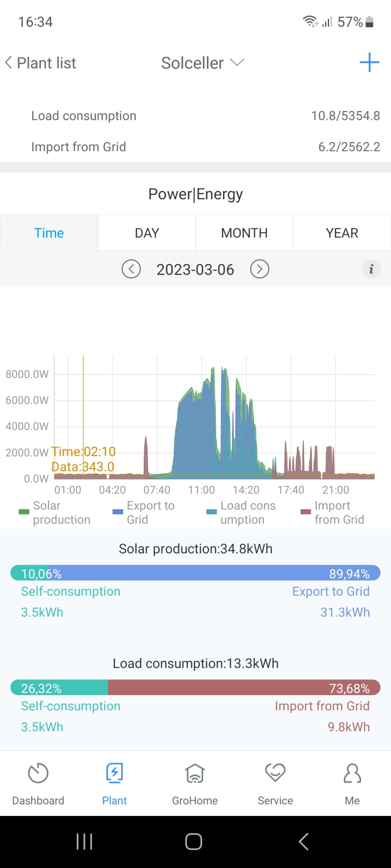Toggle Load consumption series in the legend
391x868 pixels.
(x=241, y=512)
